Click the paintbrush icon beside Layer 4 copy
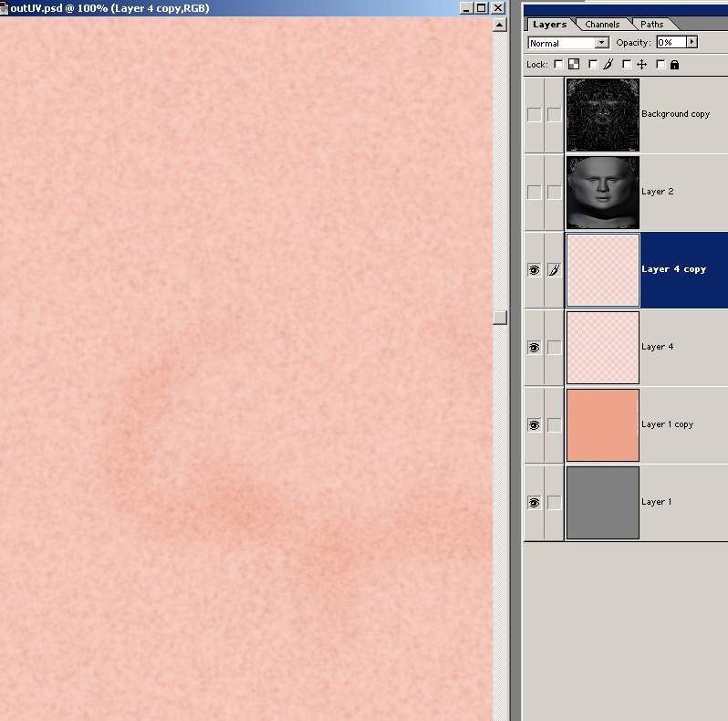The image size is (728, 721). (x=554, y=270)
